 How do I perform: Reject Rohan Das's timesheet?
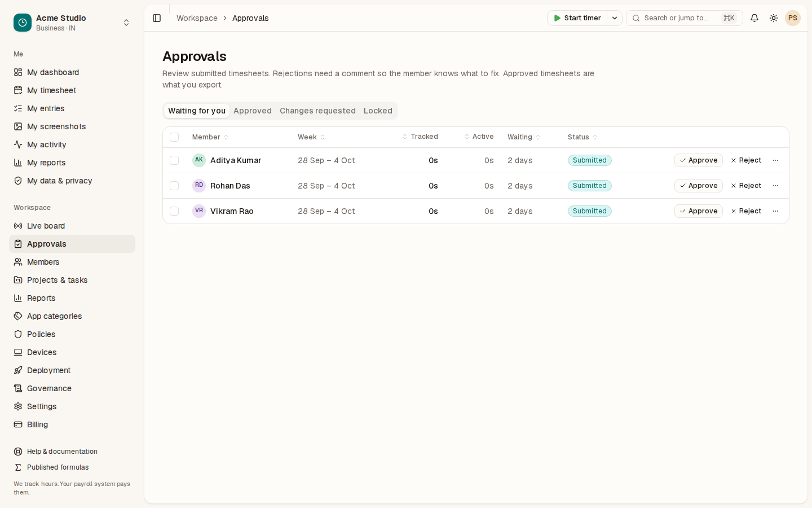coord(746,186)
